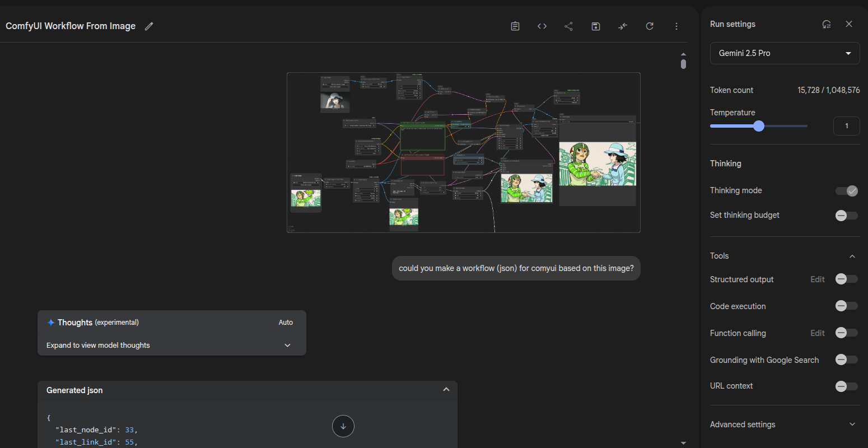Click the Get code icon

pos(542,26)
